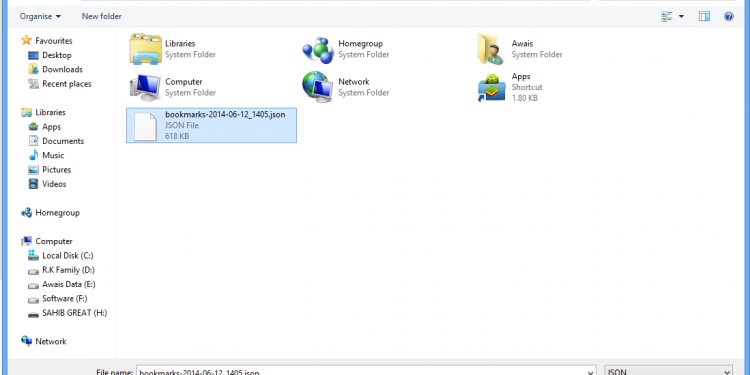Select Downloads in the sidebar
The width and height of the screenshot is (750, 375).
[55, 69]
